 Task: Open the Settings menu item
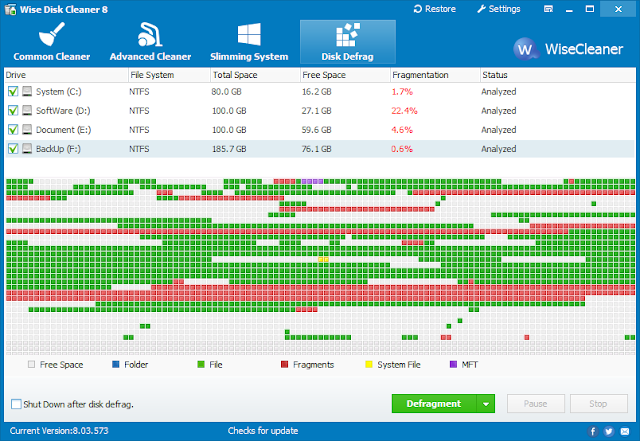499,9
